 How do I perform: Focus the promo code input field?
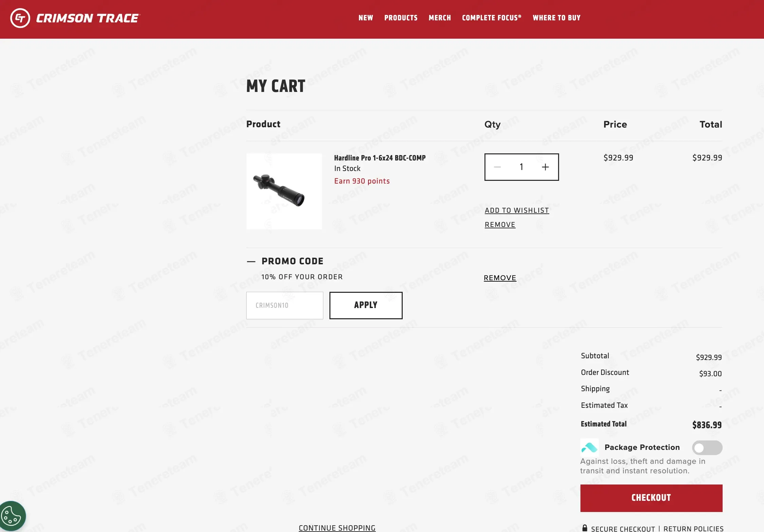(285, 305)
